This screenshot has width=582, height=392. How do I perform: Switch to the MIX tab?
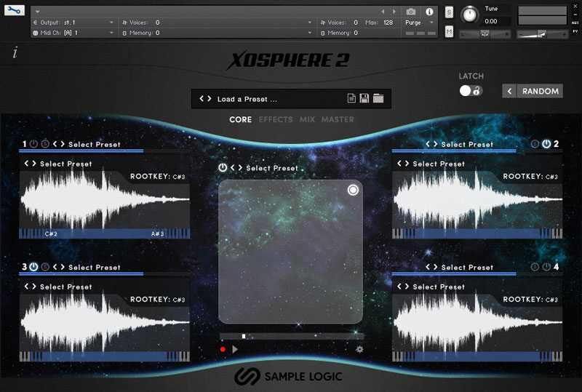click(x=307, y=119)
